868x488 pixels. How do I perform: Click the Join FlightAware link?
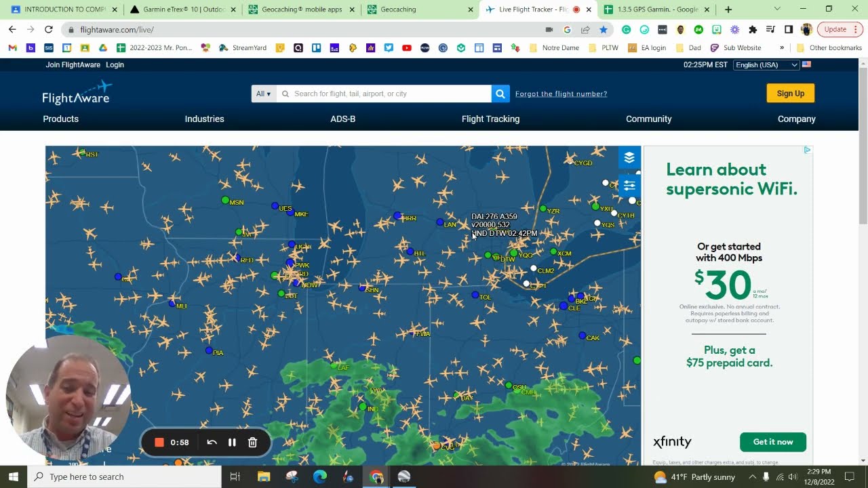[73, 65]
